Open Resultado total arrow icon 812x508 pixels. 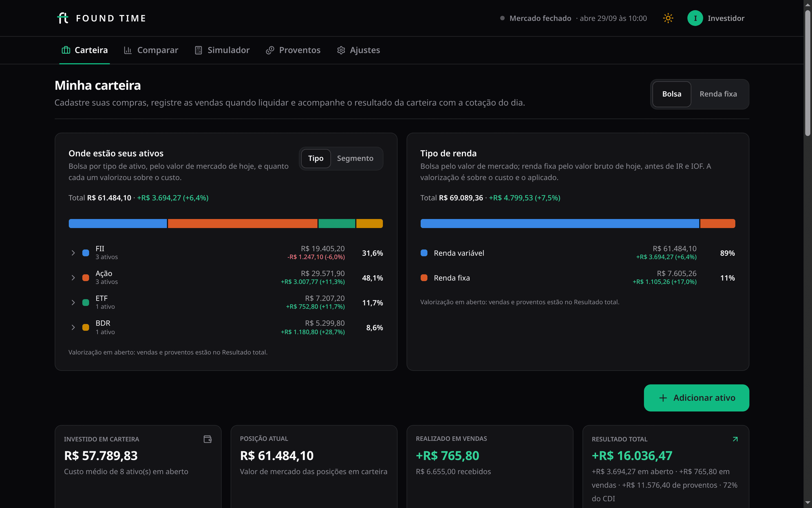tap(735, 439)
